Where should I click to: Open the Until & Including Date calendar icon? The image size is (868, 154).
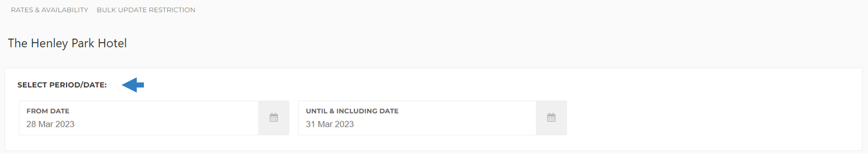point(551,117)
